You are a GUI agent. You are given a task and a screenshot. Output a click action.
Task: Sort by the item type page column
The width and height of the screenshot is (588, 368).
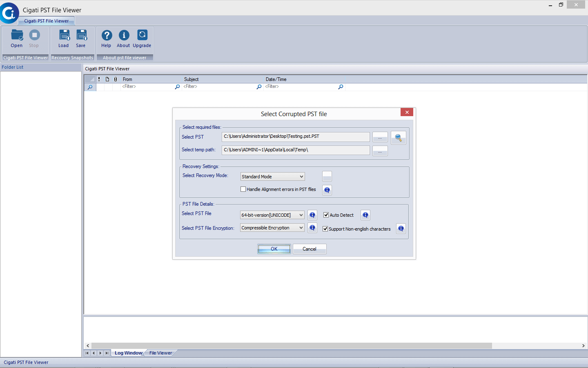[x=107, y=79]
